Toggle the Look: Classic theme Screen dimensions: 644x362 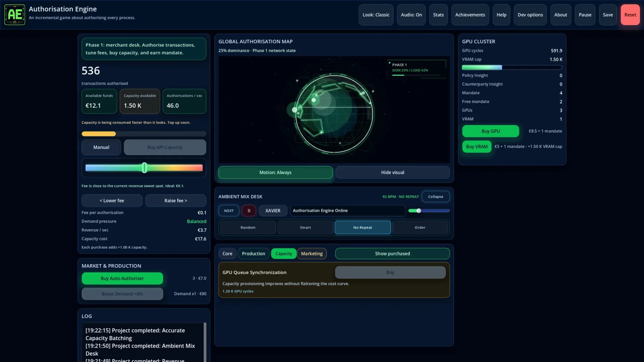coord(376,15)
